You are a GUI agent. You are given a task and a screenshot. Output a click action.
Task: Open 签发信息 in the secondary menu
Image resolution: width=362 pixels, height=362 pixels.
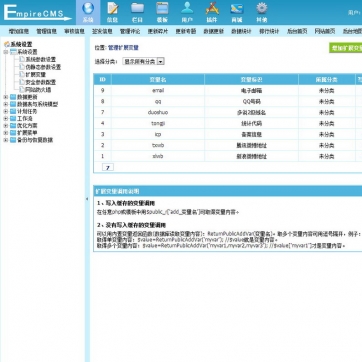point(102,32)
